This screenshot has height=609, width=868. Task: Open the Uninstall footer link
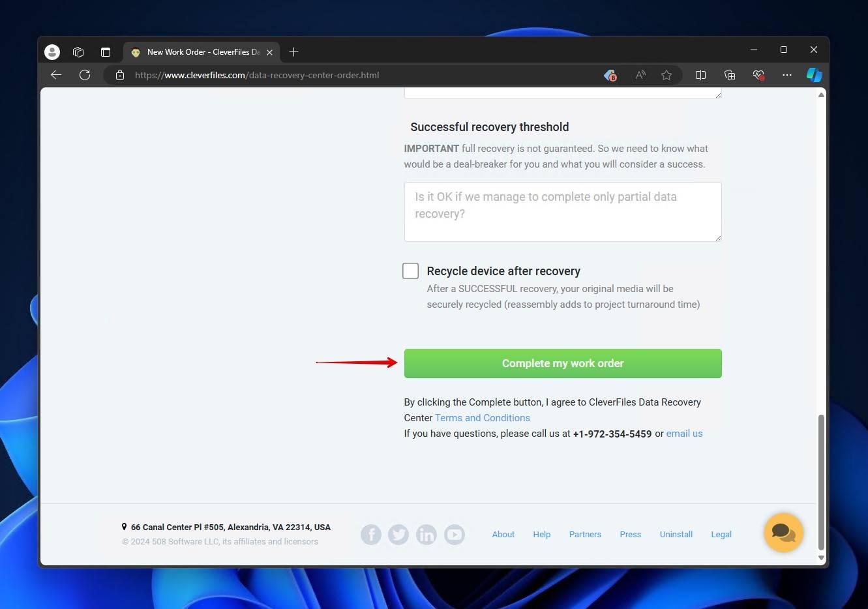tap(676, 534)
